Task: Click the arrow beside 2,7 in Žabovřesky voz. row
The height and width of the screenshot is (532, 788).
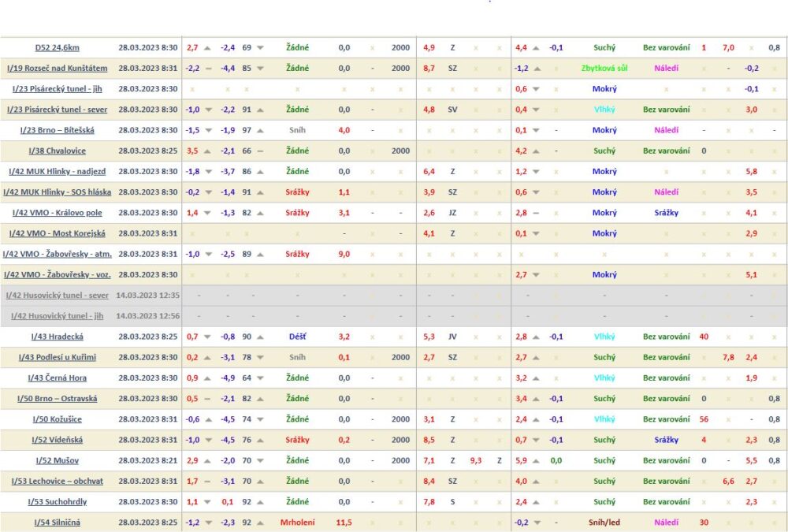Action: pos(537,274)
